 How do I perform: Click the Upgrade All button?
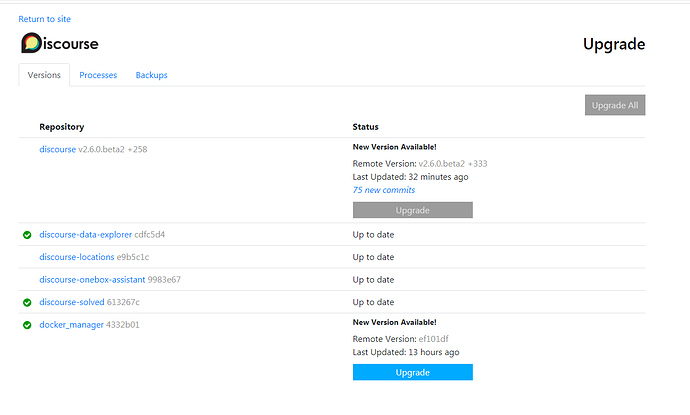tap(615, 105)
